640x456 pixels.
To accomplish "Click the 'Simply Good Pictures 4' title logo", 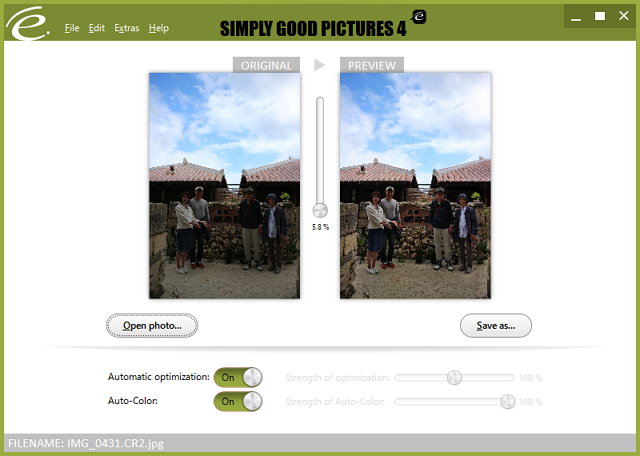I will (x=313, y=29).
